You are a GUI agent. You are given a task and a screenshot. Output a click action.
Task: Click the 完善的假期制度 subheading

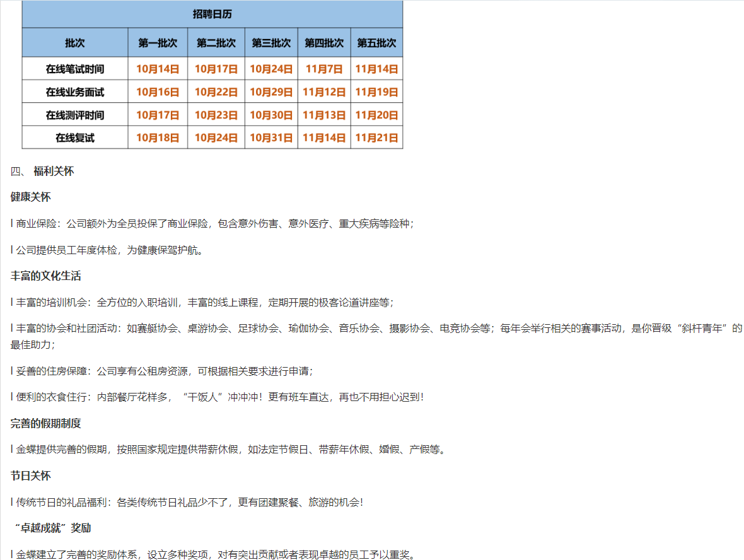45,423
